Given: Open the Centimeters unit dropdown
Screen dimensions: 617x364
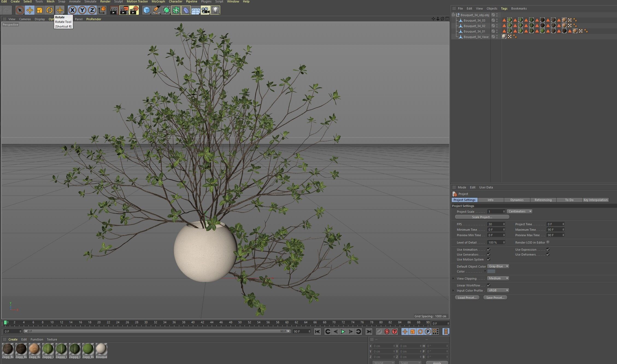Looking at the screenshot, I should (x=519, y=211).
